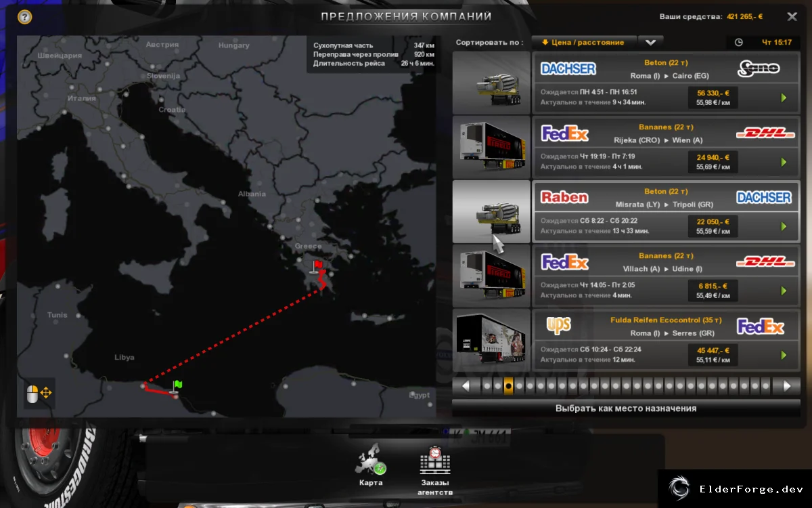
Task: Click the highlighted yellow page indicator dot
Action: [508, 386]
